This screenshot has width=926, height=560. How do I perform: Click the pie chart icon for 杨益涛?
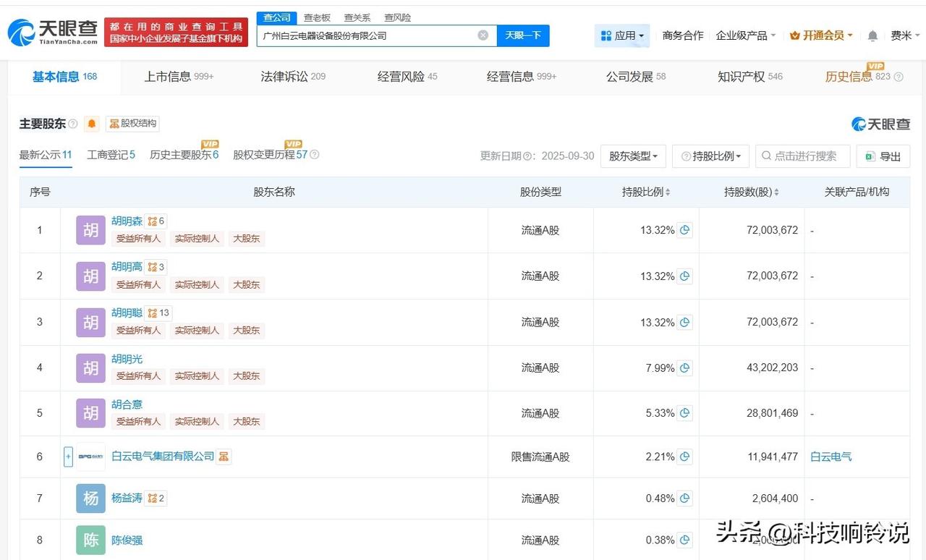pos(684,498)
